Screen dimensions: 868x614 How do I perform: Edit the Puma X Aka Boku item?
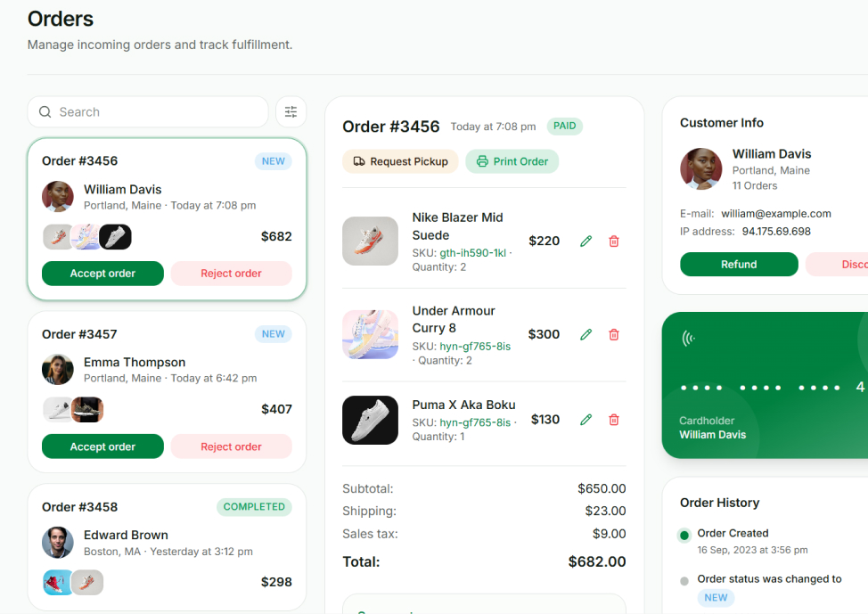point(585,420)
